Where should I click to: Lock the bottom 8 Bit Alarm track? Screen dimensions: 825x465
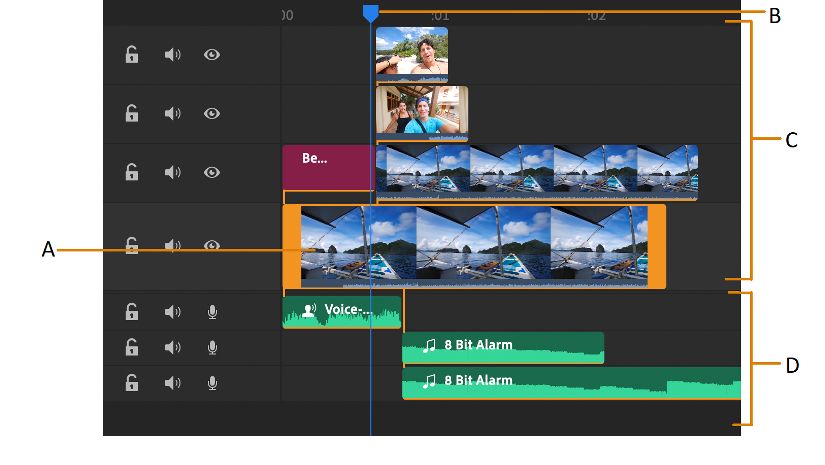point(131,382)
